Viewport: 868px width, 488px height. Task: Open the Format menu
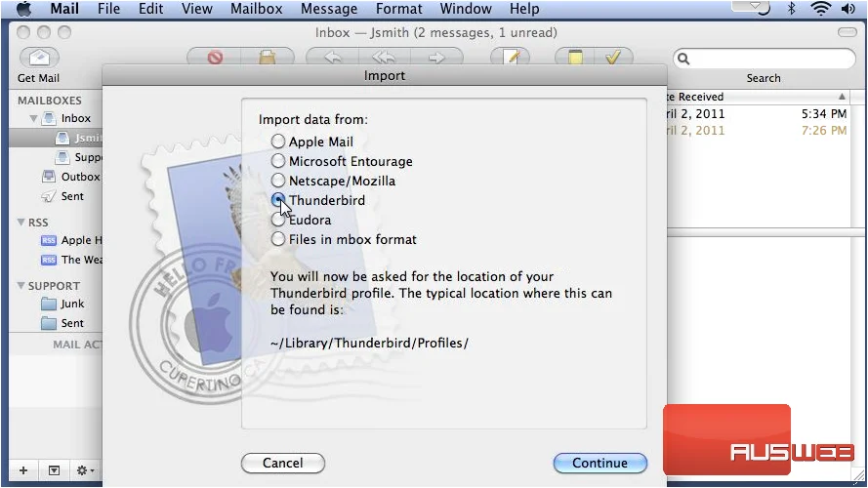(x=398, y=9)
